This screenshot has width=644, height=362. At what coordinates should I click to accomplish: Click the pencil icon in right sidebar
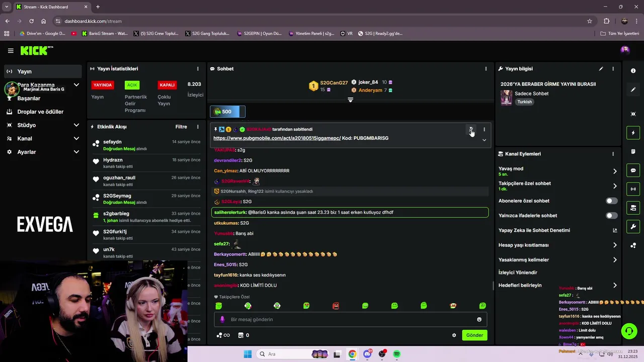tap(633, 89)
